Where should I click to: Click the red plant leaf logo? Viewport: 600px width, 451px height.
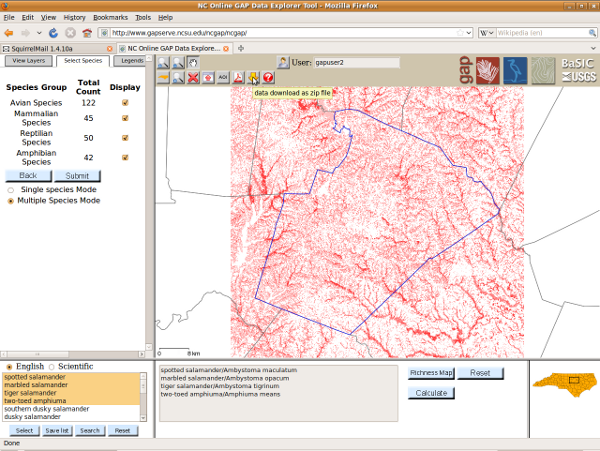[488, 70]
